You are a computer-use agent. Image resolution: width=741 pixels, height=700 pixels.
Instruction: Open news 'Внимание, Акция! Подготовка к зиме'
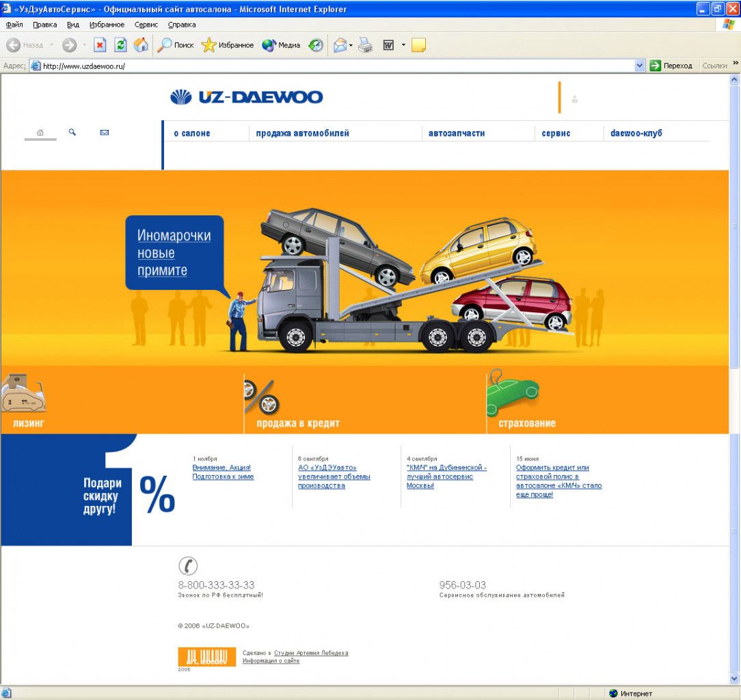[x=223, y=472]
